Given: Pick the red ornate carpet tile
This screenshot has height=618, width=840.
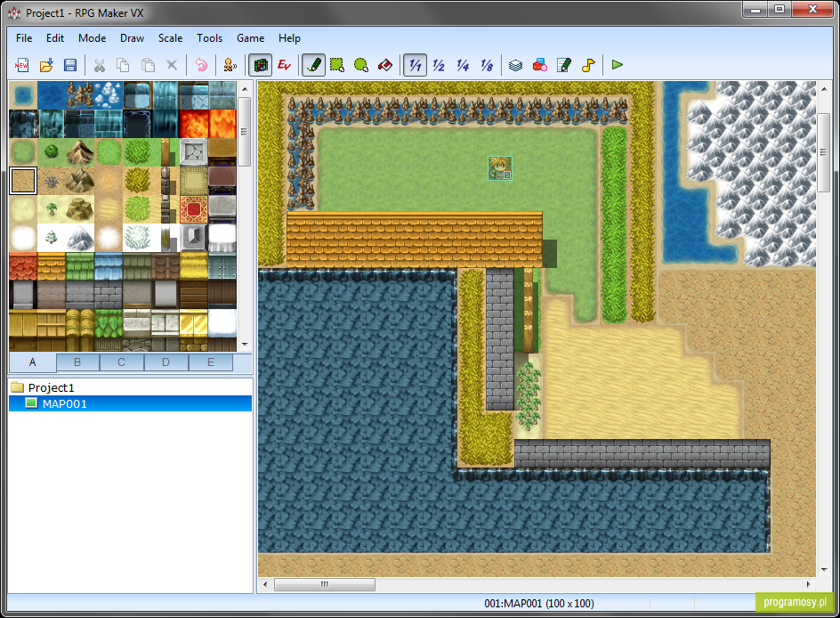Looking at the screenshot, I should (195, 209).
